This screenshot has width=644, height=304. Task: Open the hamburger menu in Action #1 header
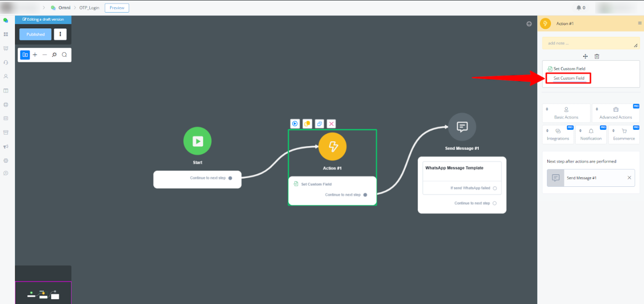pyautogui.click(x=640, y=23)
